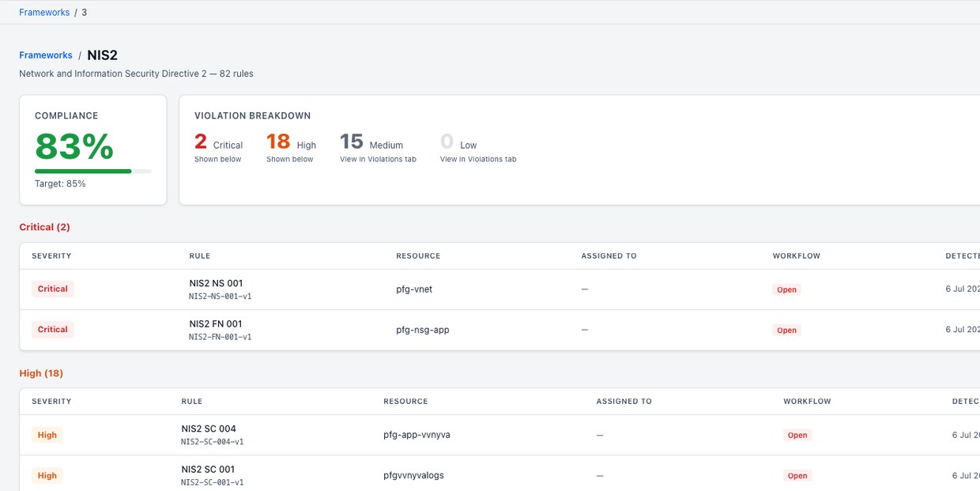Open rule NIS2 FN 001
The height and width of the screenshot is (491, 980).
coord(216,323)
